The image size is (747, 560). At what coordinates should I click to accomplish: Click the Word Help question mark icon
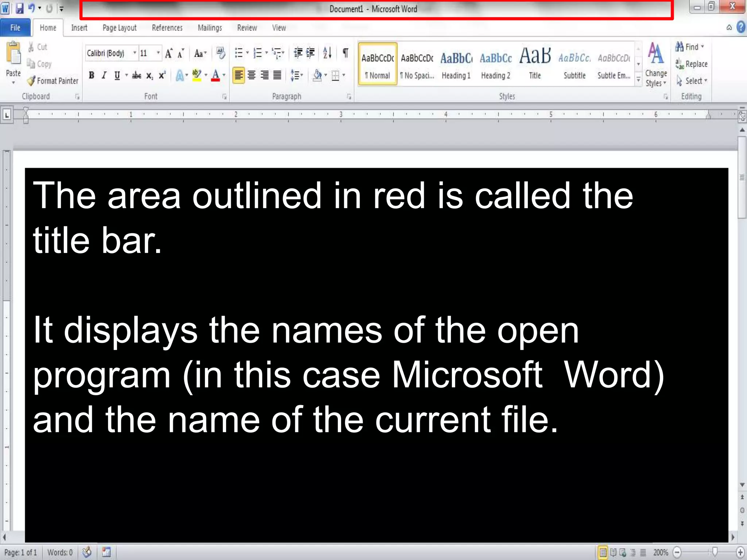[x=741, y=27]
